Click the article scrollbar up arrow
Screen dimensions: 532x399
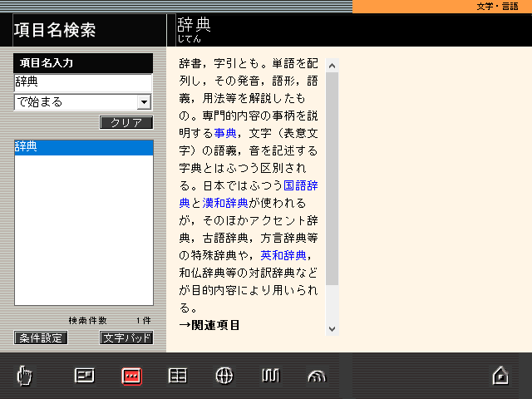tap(332, 66)
